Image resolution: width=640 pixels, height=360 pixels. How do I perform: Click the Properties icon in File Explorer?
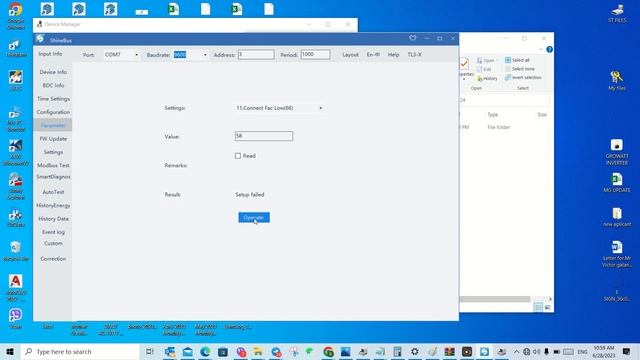coord(464,64)
